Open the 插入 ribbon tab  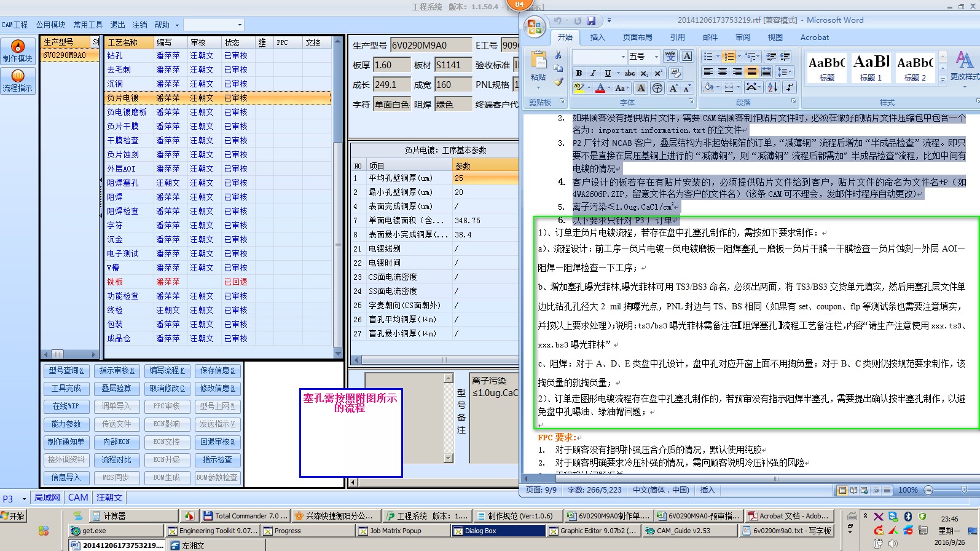click(597, 38)
